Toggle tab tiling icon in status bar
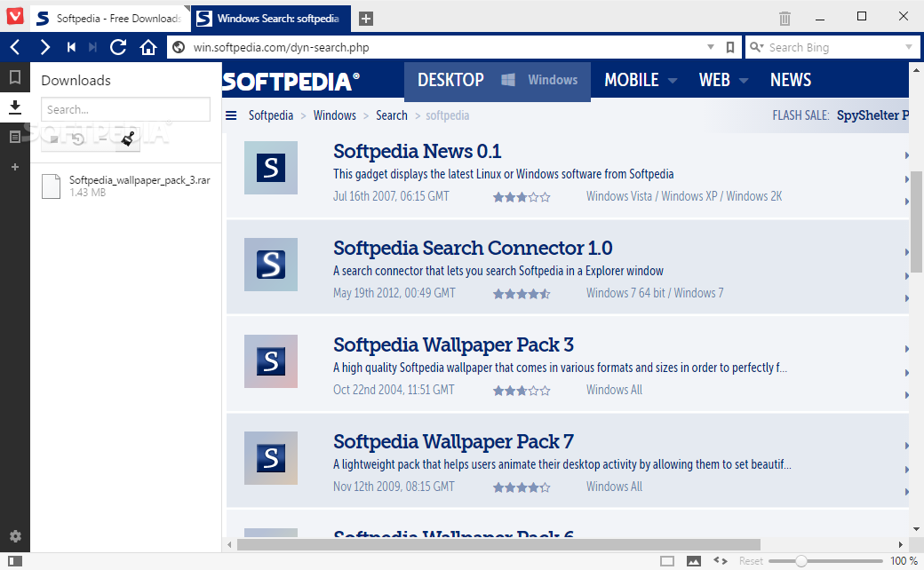Image resolution: width=924 pixels, height=570 pixels. pyautogui.click(x=667, y=561)
